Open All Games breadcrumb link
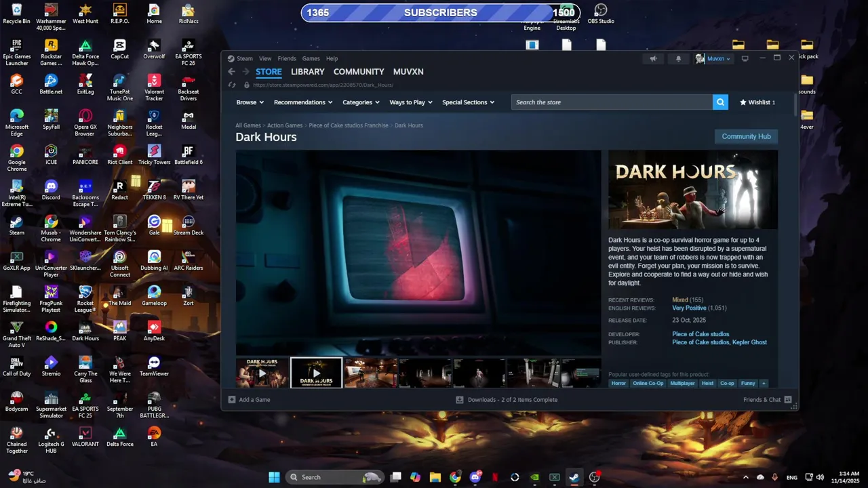Image resolution: width=868 pixels, height=488 pixels. (x=248, y=125)
